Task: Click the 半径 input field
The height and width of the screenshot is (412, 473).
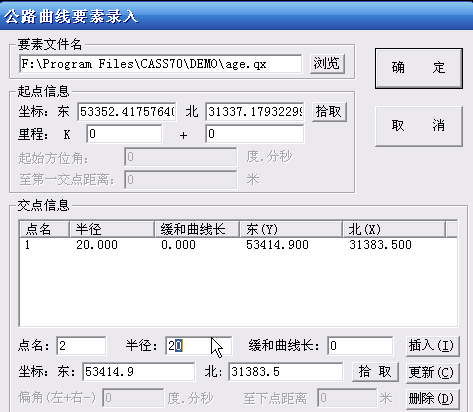Action: [x=198, y=346]
